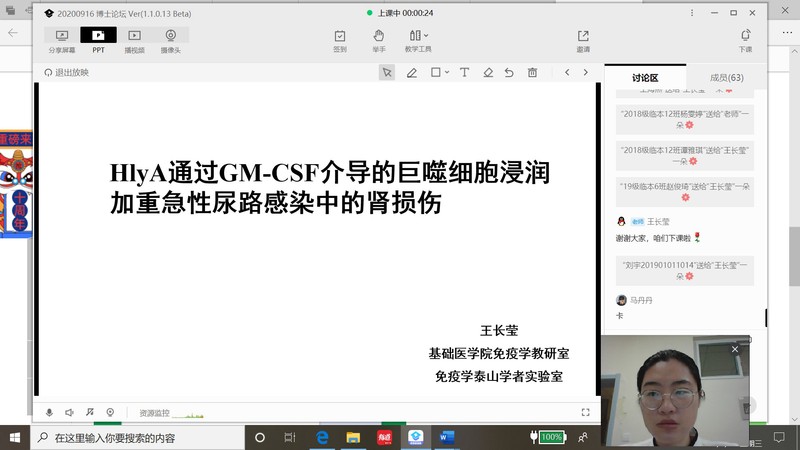
Task: Activate the eraser tool
Action: coord(488,73)
